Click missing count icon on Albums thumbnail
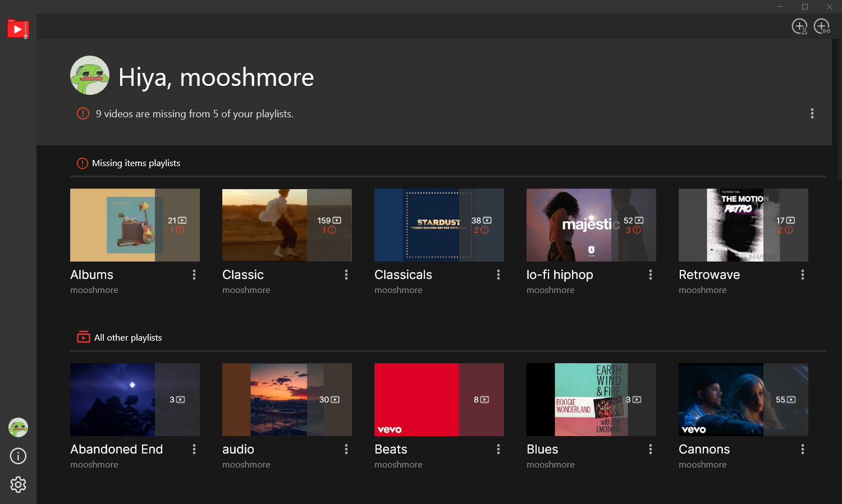This screenshot has height=504, width=842. 180,230
